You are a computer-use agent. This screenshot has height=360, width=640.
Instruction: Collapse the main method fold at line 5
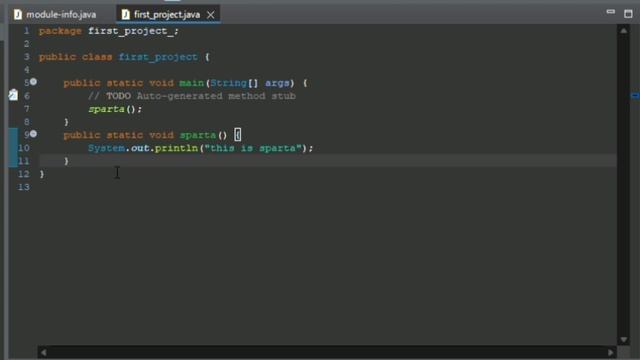point(33,82)
